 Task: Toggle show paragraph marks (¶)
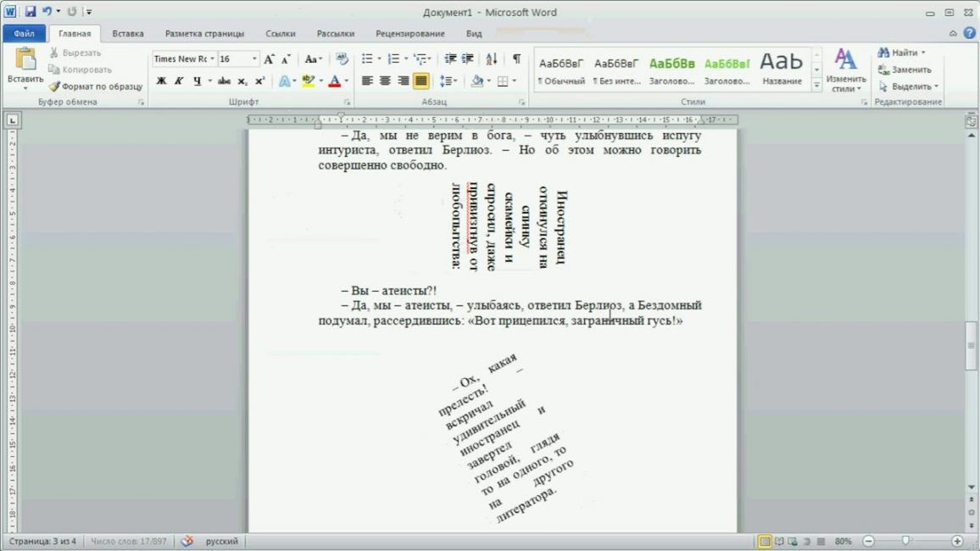[516, 58]
